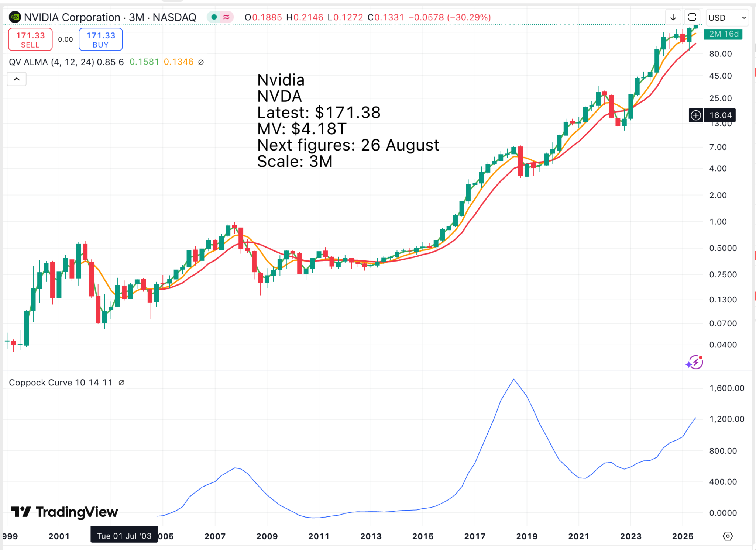Click the pink data-mode wave icon

226,17
